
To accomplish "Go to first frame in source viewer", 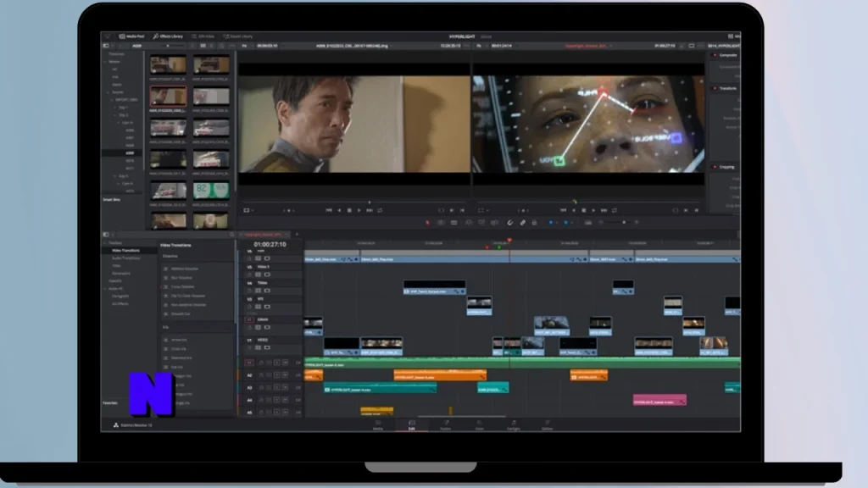I will [329, 210].
